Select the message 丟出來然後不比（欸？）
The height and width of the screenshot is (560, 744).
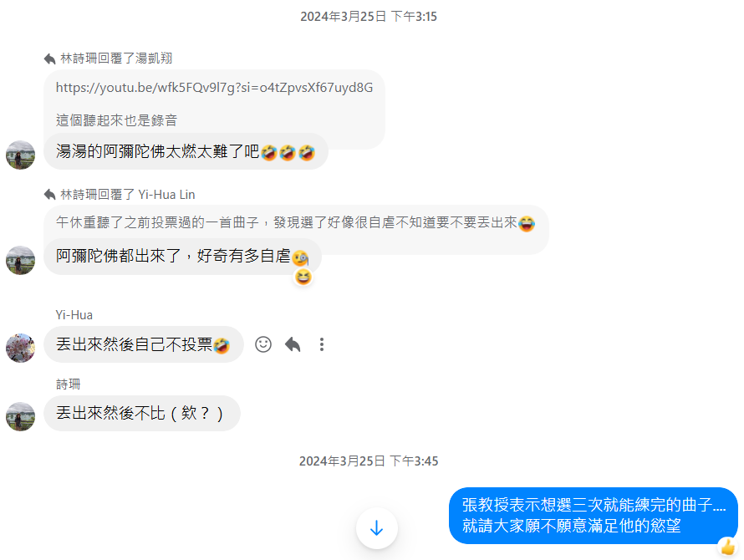point(142,414)
